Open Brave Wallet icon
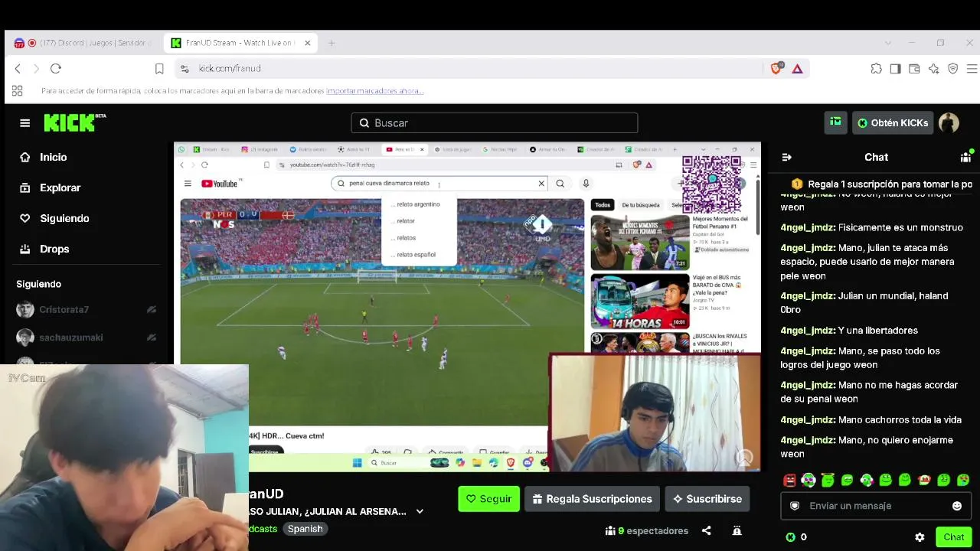Screen dimensions: 980x551 point(914,69)
